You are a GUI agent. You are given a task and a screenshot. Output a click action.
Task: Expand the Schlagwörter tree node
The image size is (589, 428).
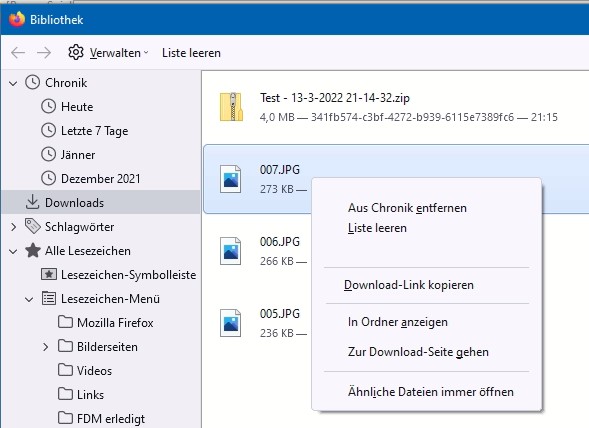click(x=13, y=227)
